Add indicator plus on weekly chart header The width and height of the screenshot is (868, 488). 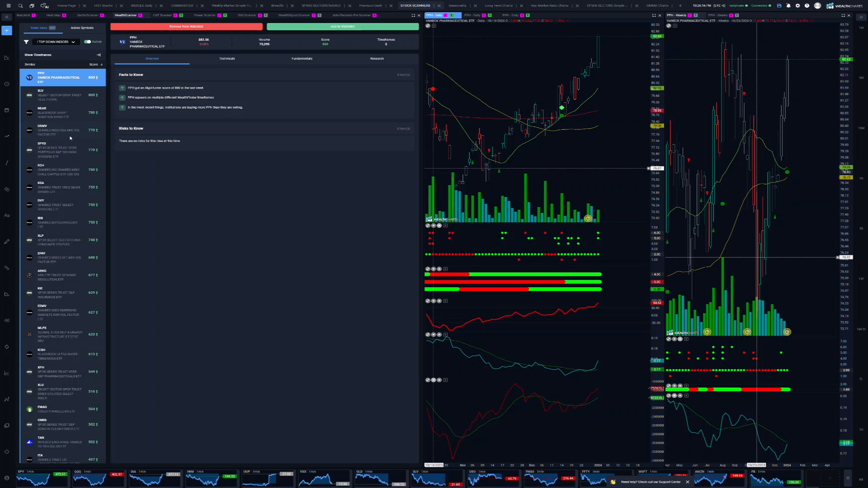[x=675, y=26]
